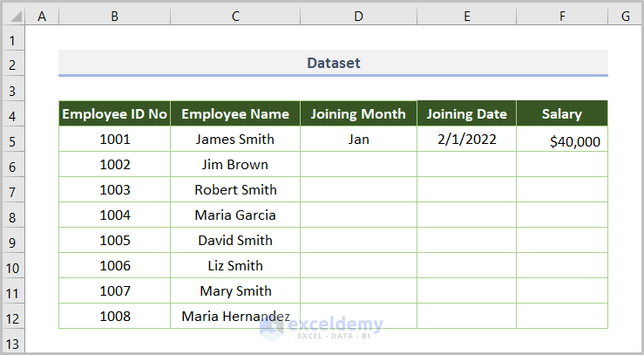This screenshot has height=355, width=644.
Task: Select column D header
Action: [358, 15]
